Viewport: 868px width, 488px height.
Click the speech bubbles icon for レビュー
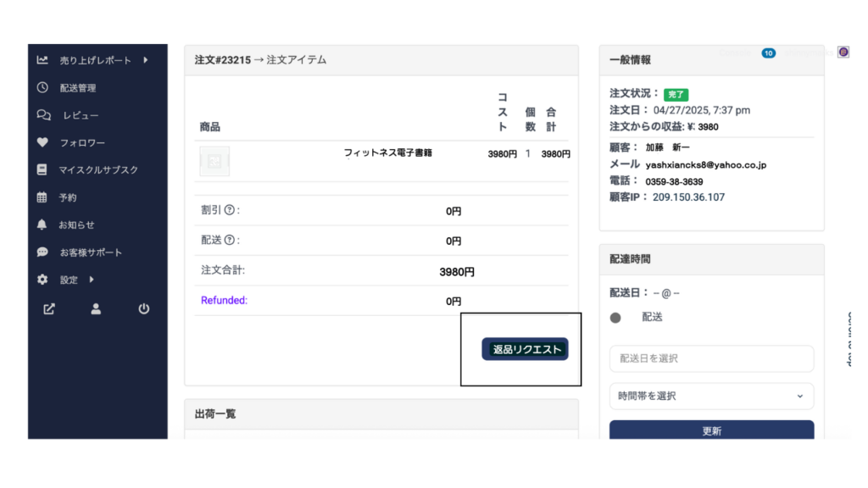click(44, 115)
